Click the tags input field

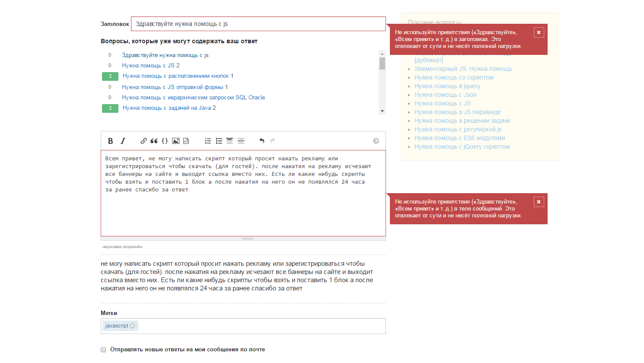(243, 326)
